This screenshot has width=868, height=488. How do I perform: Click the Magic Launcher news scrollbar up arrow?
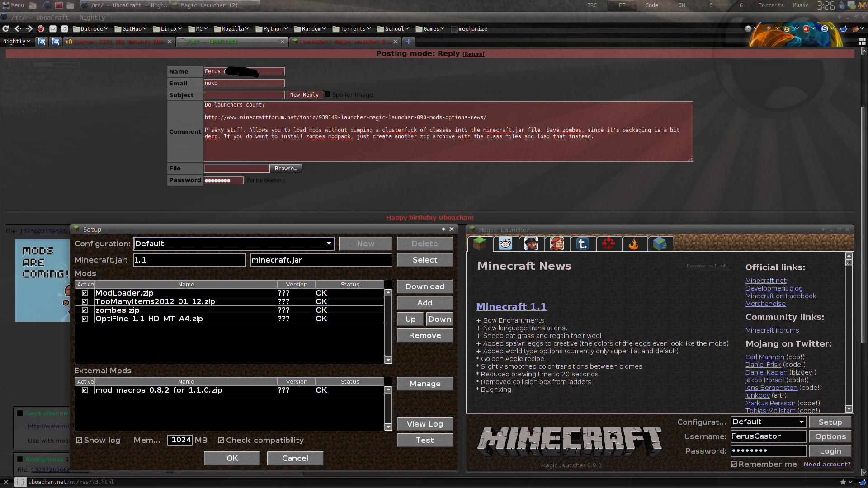point(849,256)
